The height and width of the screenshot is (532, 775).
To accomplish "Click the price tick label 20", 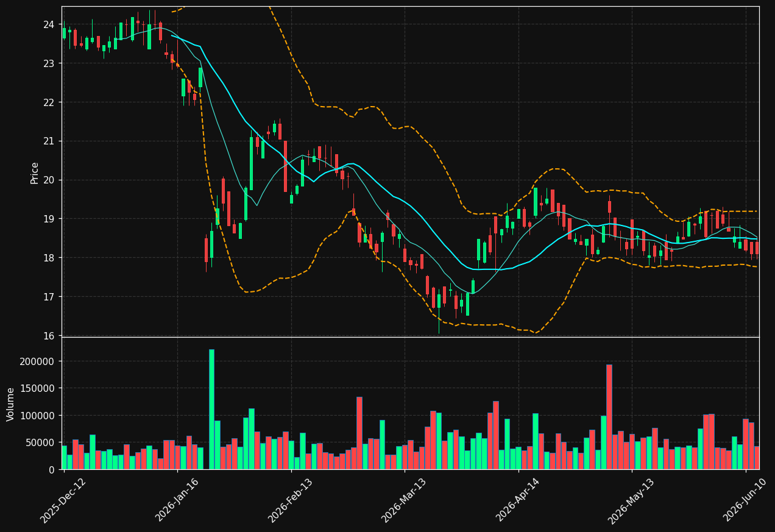I will [x=49, y=180].
